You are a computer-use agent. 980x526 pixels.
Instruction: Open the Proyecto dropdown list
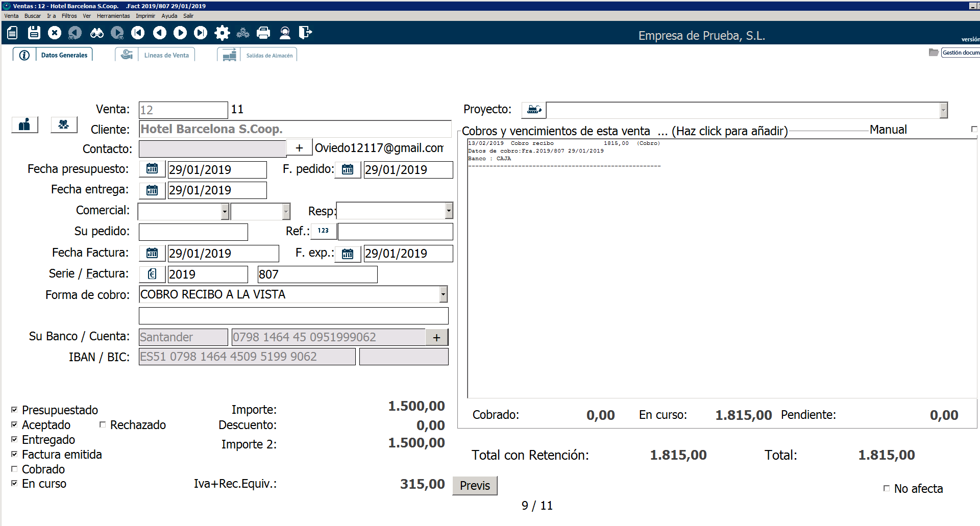(943, 110)
